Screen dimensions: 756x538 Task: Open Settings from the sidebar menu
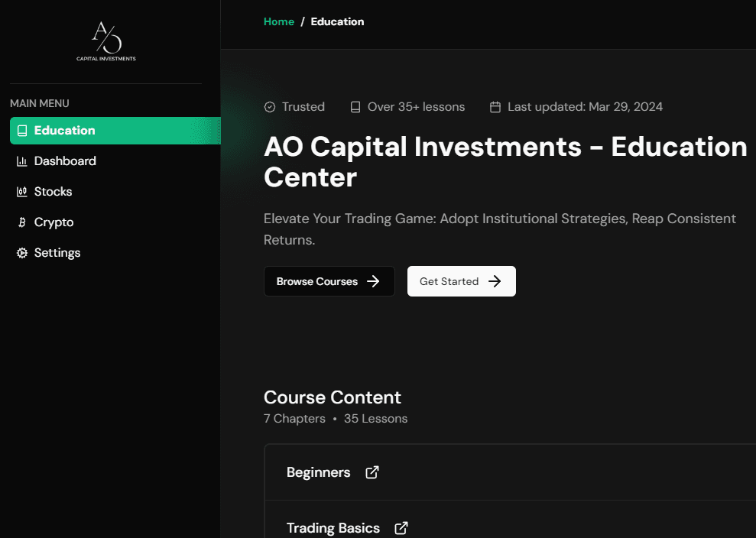(x=57, y=253)
